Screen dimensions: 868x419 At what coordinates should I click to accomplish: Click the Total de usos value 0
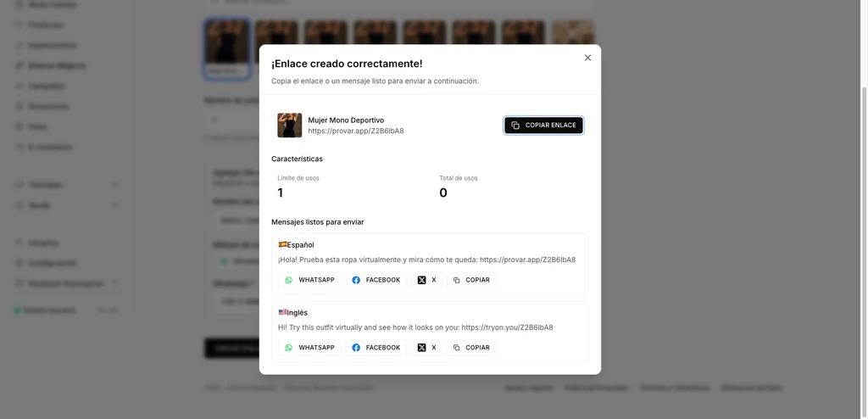click(x=442, y=193)
